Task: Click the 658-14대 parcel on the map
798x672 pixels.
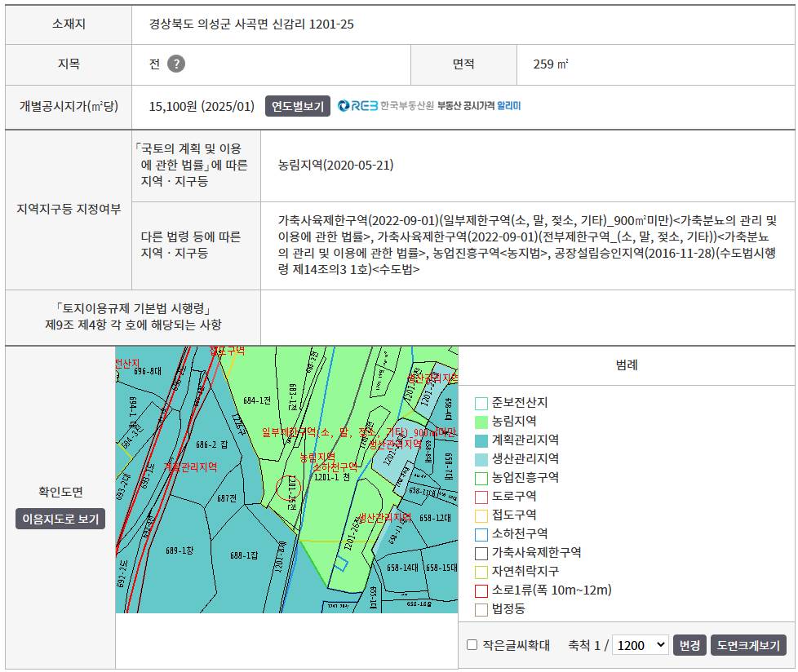Action: [x=402, y=568]
